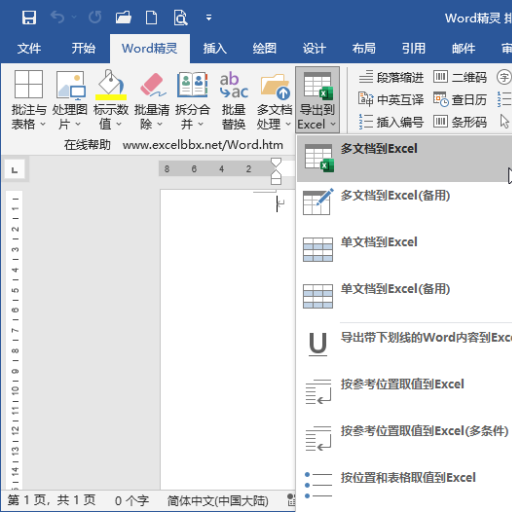Open the 邮件 tab

click(463, 49)
